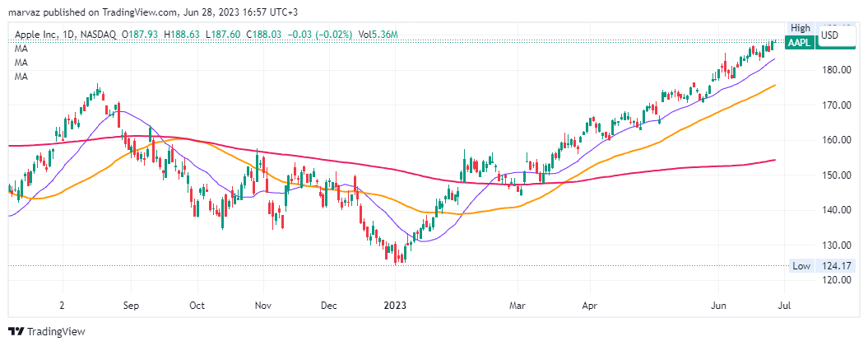The height and width of the screenshot is (346, 868).
Task: Click the 140.00 price axis label
Action: point(836,210)
